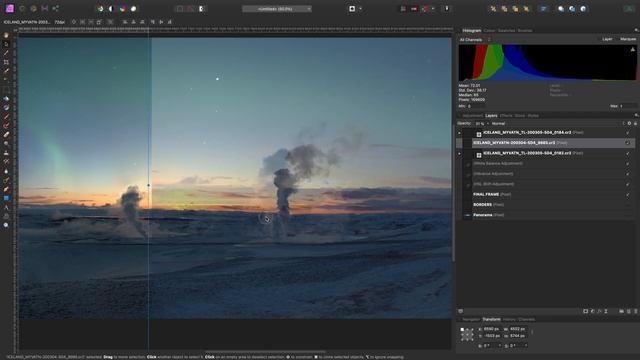Click the Transform anchor point selector
640x360 pixels.
pos(467,335)
